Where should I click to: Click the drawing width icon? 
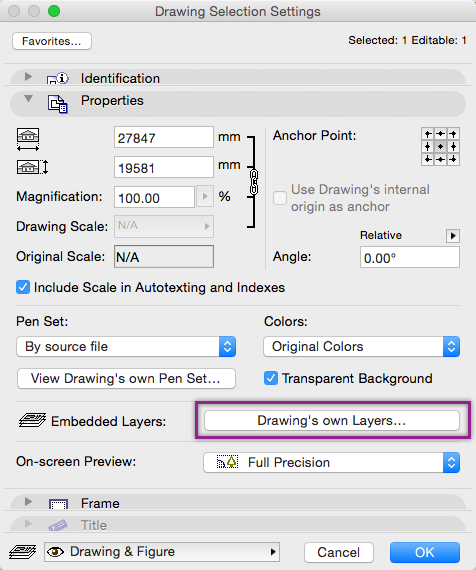[x=28, y=139]
